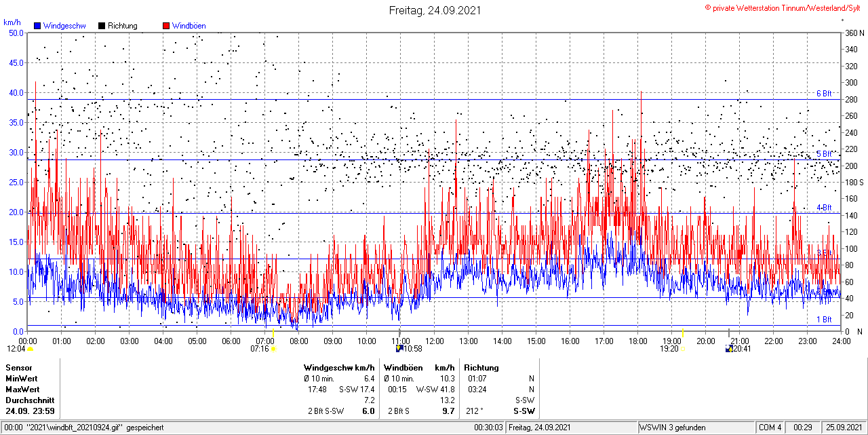Click the current wind speed value 6.0
Viewport: 868px width, 435px height.
click(x=369, y=411)
